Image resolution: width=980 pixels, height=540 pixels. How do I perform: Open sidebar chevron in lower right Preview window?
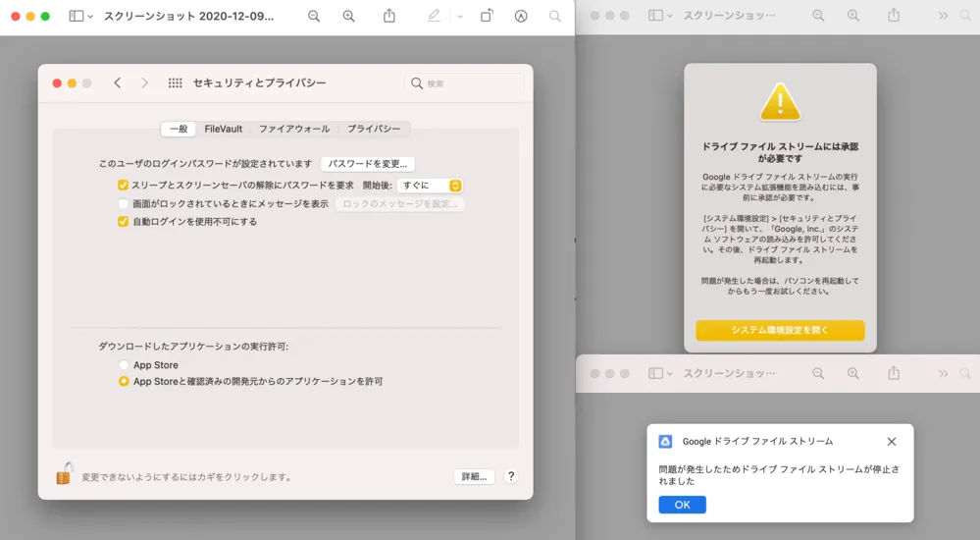click(669, 374)
